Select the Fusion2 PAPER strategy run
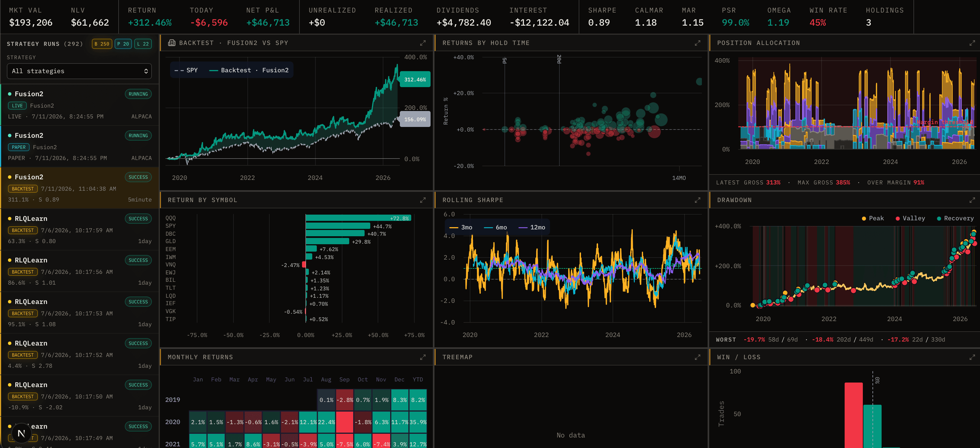The height and width of the screenshot is (448, 980). 80,147
